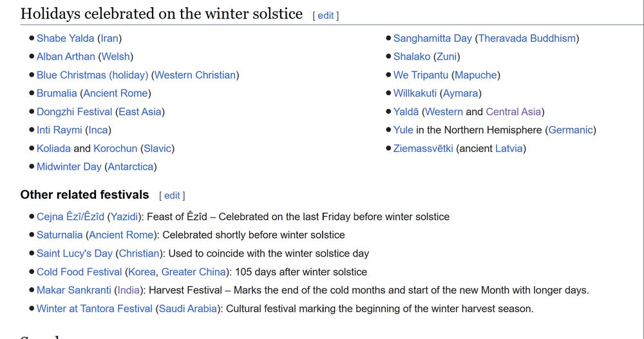Open the Koliada link

pos(53,149)
